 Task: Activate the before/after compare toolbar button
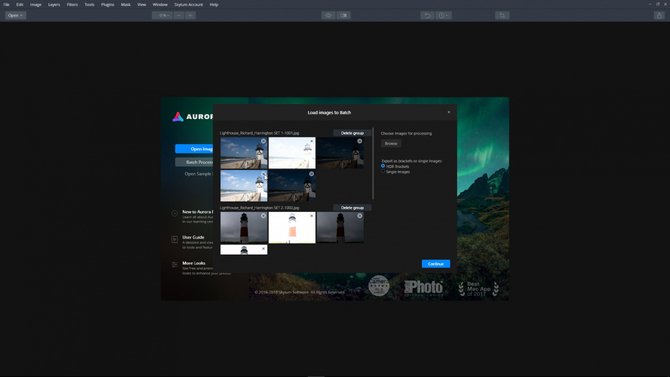pos(344,15)
